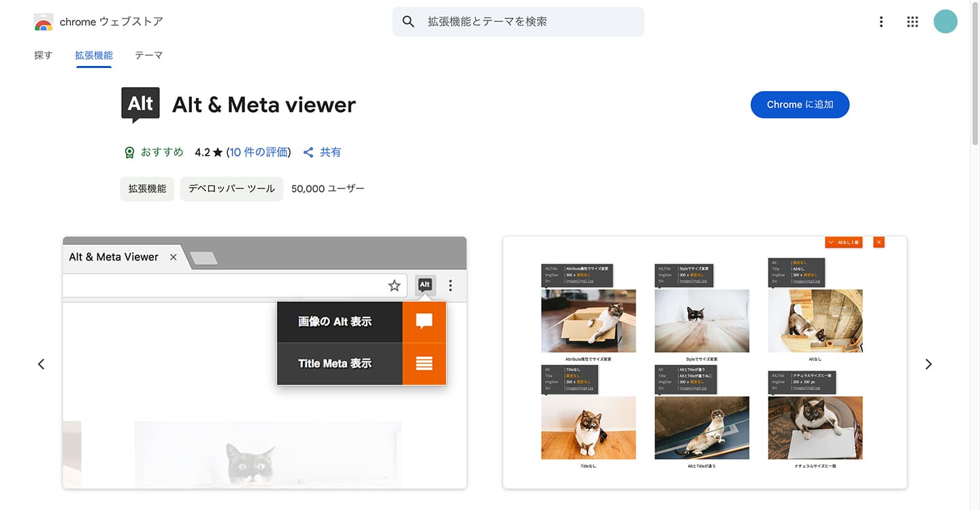Open the Google apps grid
The width and height of the screenshot is (980, 510).
coord(913,22)
